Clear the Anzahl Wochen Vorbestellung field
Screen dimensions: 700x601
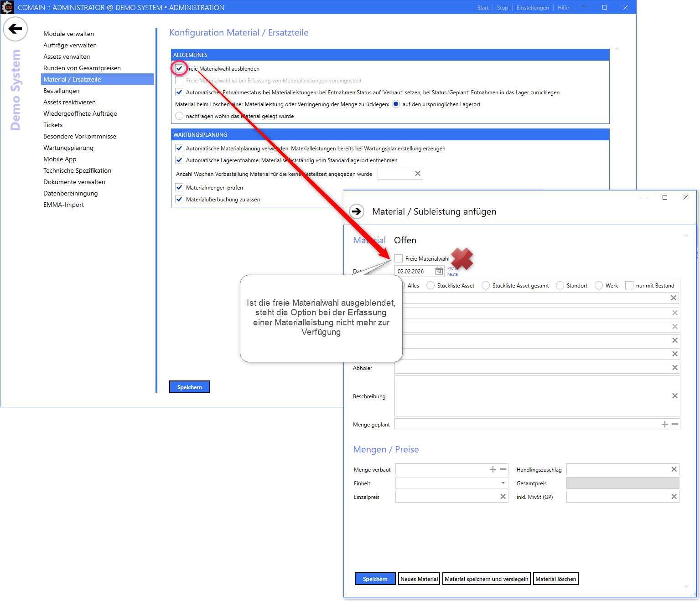click(x=417, y=174)
